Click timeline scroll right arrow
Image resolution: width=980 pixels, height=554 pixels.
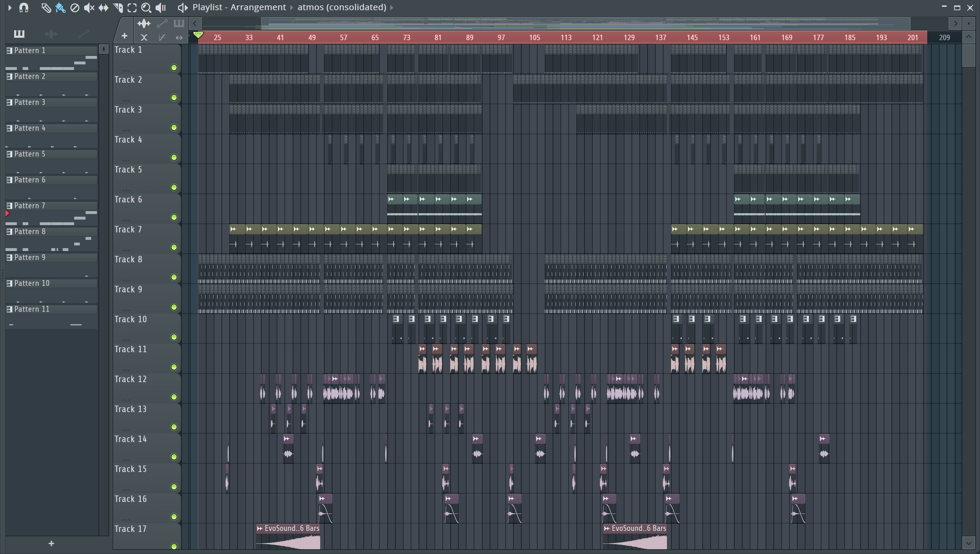click(955, 23)
